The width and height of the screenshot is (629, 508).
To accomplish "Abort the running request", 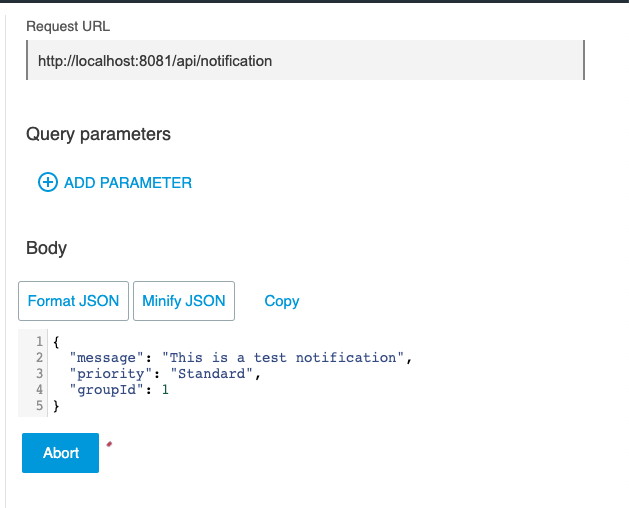I will (x=60, y=453).
